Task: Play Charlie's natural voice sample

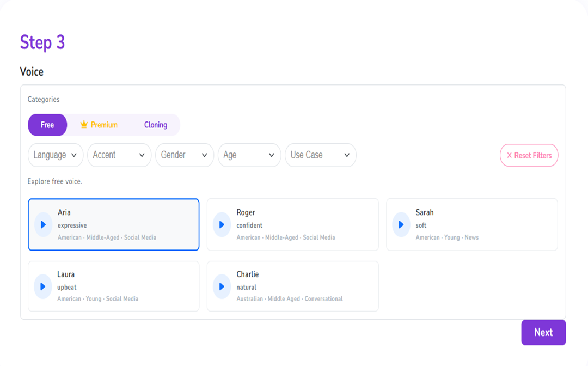Action: point(222,286)
